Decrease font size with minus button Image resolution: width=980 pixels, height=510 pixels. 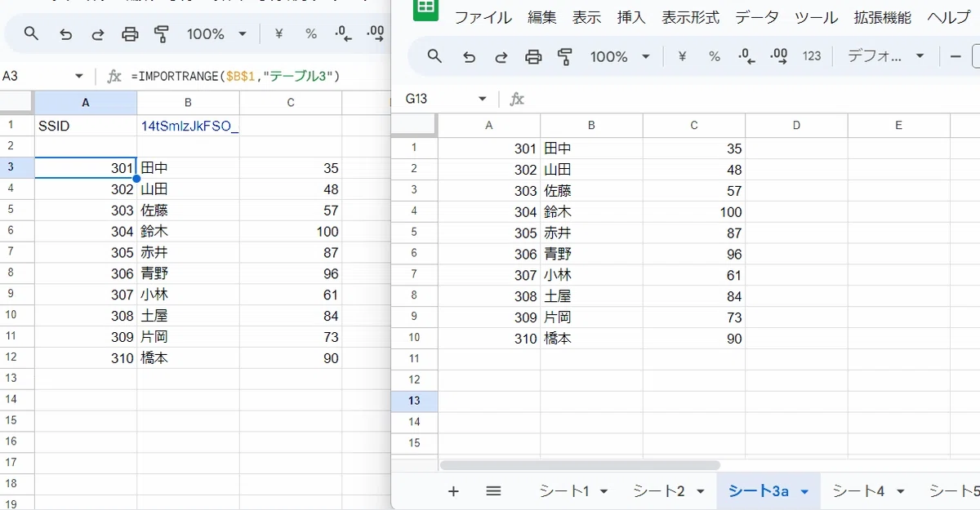point(956,56)
